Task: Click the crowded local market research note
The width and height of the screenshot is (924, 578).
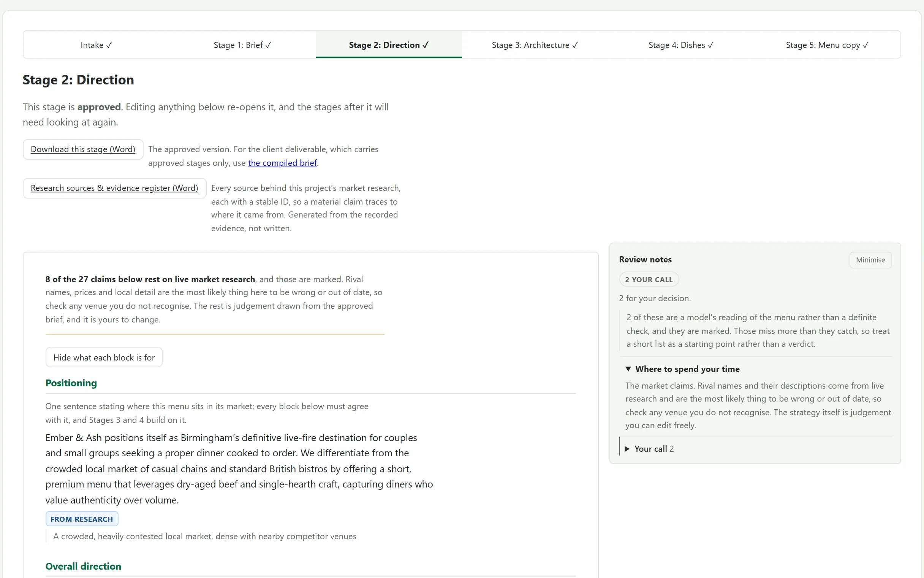Action: [x=205, y=536]
